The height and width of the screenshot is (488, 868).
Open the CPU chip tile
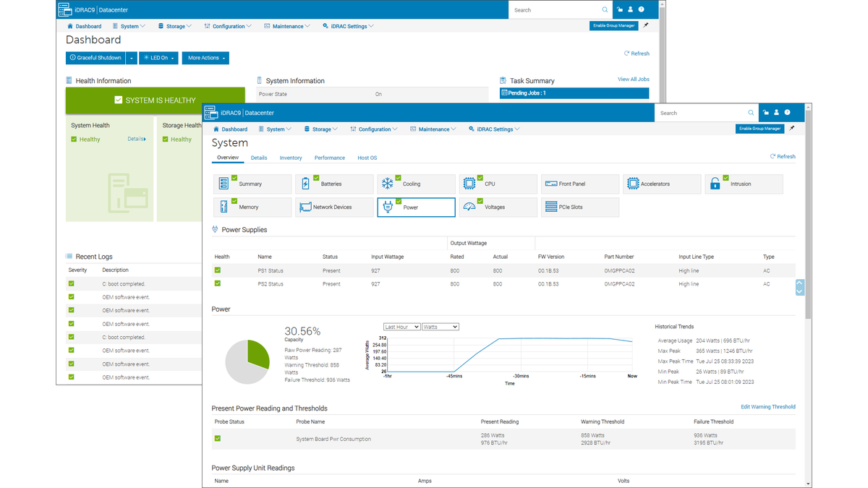498,184
